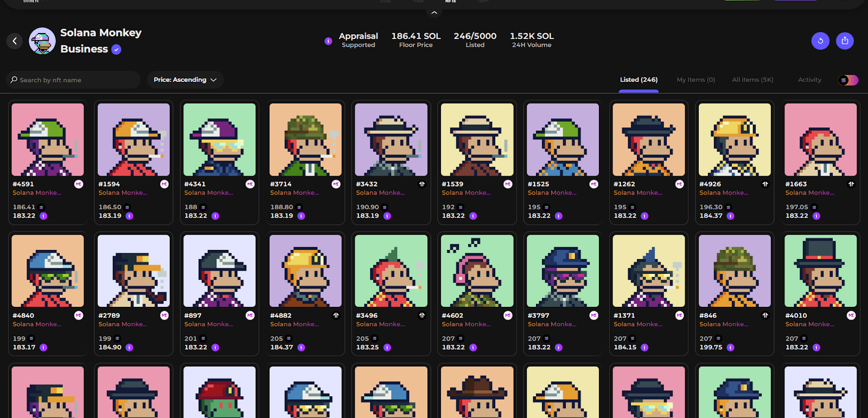The width and height of the screenshot is (868, 418).
Task: Go back using the left arrow button
Action: point(15,41)
